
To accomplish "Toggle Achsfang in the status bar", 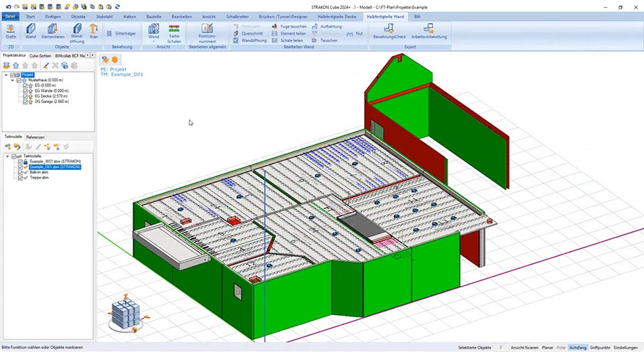I will click(x=578, y=348).
